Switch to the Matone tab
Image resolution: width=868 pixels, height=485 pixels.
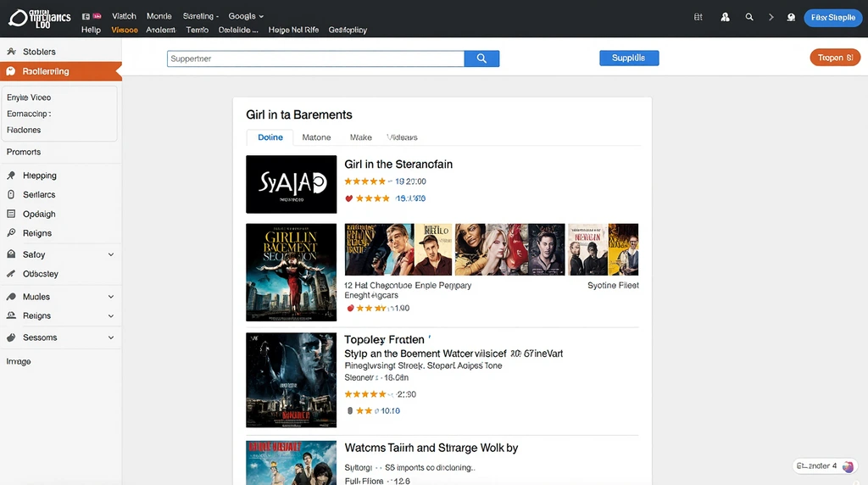316,137
